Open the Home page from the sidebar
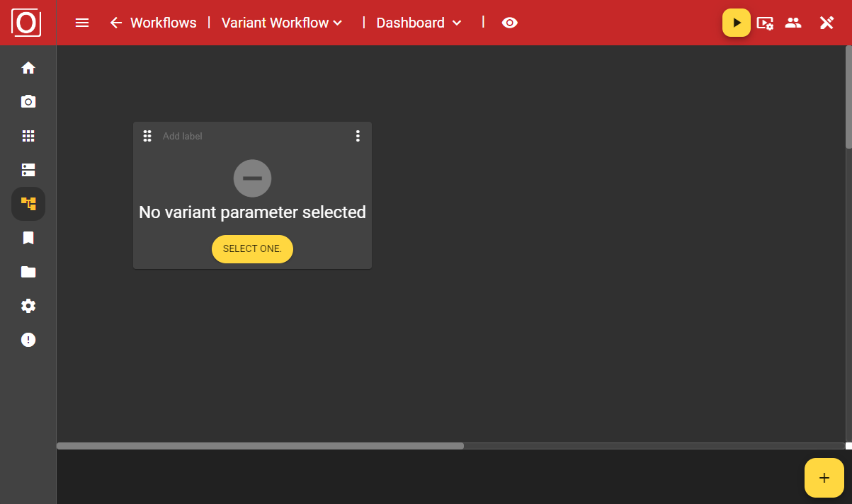 (28, 67)
